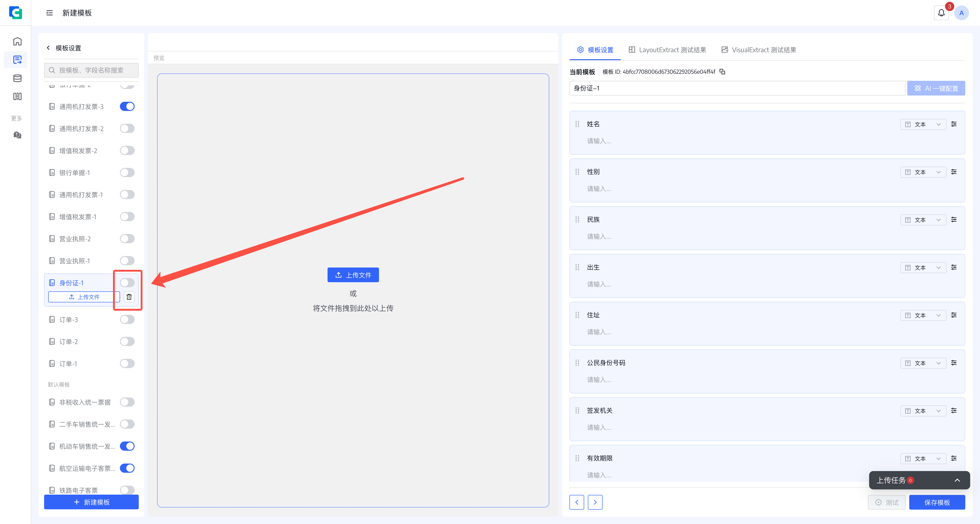Grab the drag handle of 民族 field
The width and height of the screenshot is (980, 524).
(x=577, y=219)
